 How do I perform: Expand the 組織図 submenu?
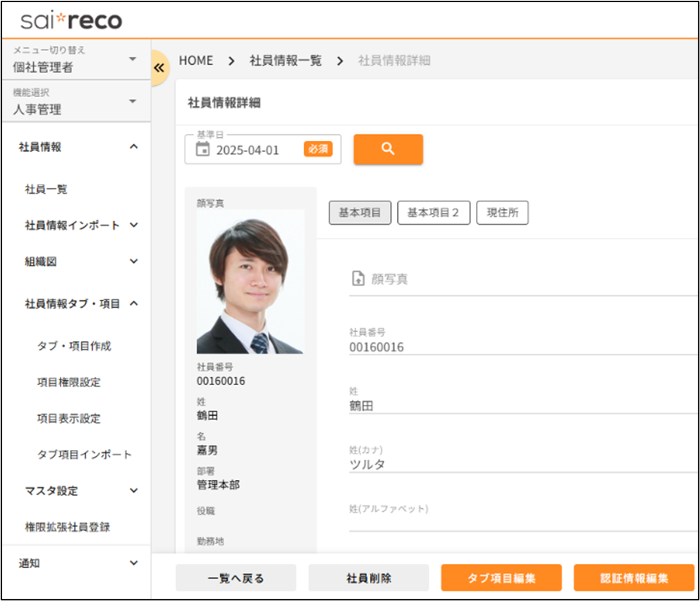(x=134, y=261)
